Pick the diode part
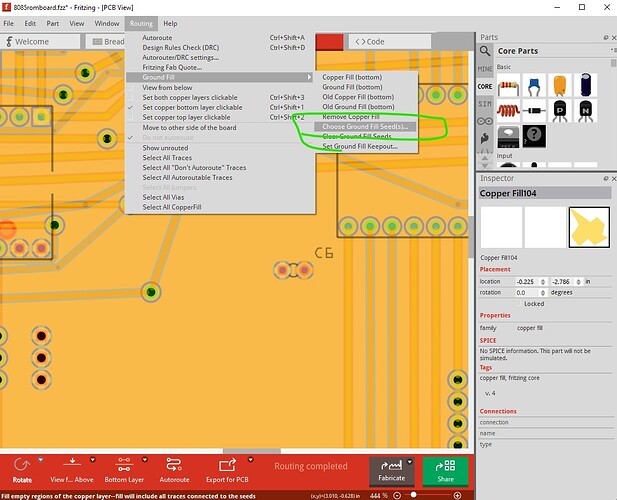Viewport: 617px width, 500px height. (534, 111)
